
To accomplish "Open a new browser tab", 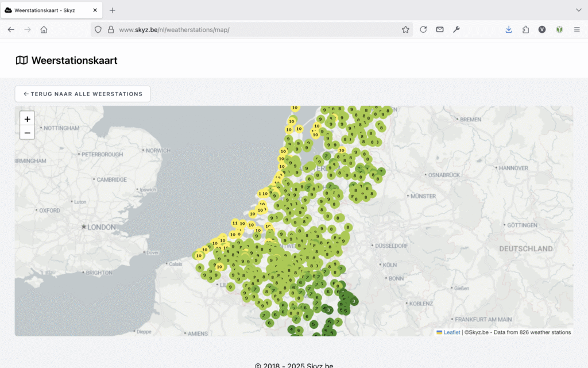I will 113,10.
